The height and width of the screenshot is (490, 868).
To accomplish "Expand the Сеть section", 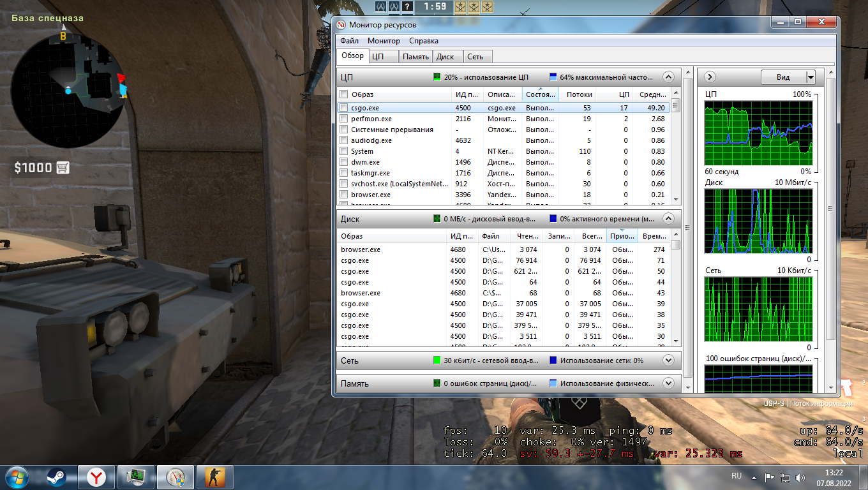I will 668,360.
